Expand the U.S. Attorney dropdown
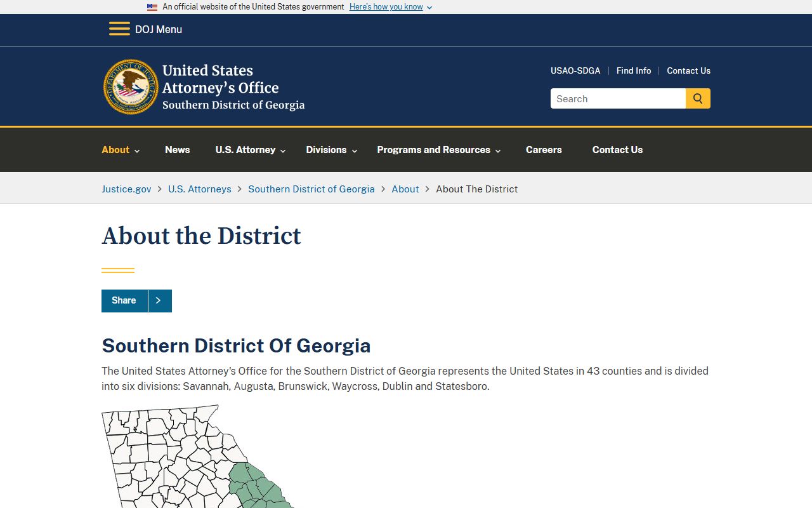Viewport: 812px width, 508px height. click(251, 150)
